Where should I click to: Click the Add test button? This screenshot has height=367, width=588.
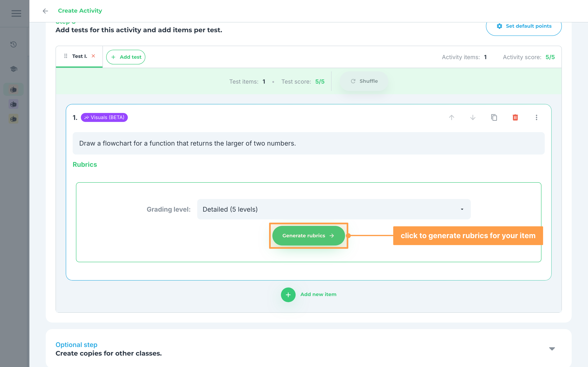126,57
